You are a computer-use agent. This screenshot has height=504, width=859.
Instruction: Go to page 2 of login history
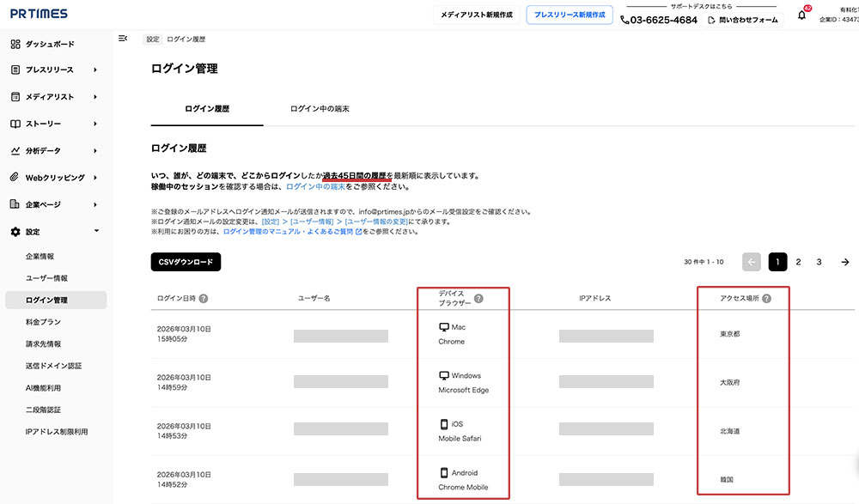point(798,262)
